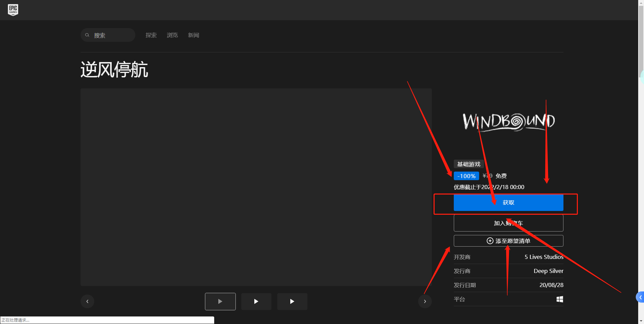Open the 探索 menu item
Viewport: 644px width, 324px height.
point(151,35)
